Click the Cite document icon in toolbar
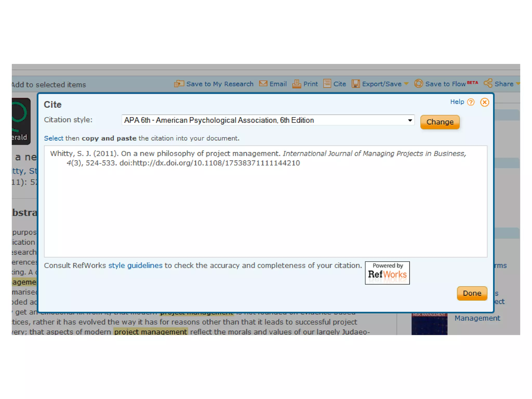Viewport: 532px width, 399px height. (x=327, y=83)
